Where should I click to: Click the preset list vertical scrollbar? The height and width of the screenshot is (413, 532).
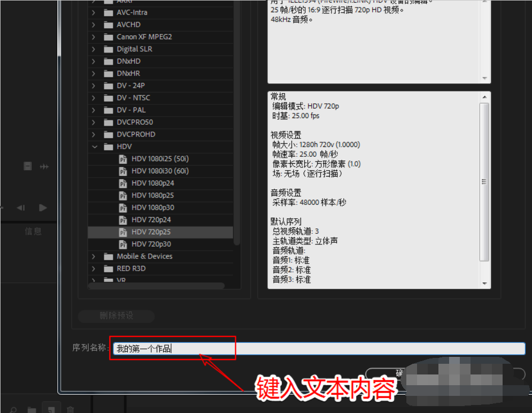pyautogui.click(x=237, y=122)
